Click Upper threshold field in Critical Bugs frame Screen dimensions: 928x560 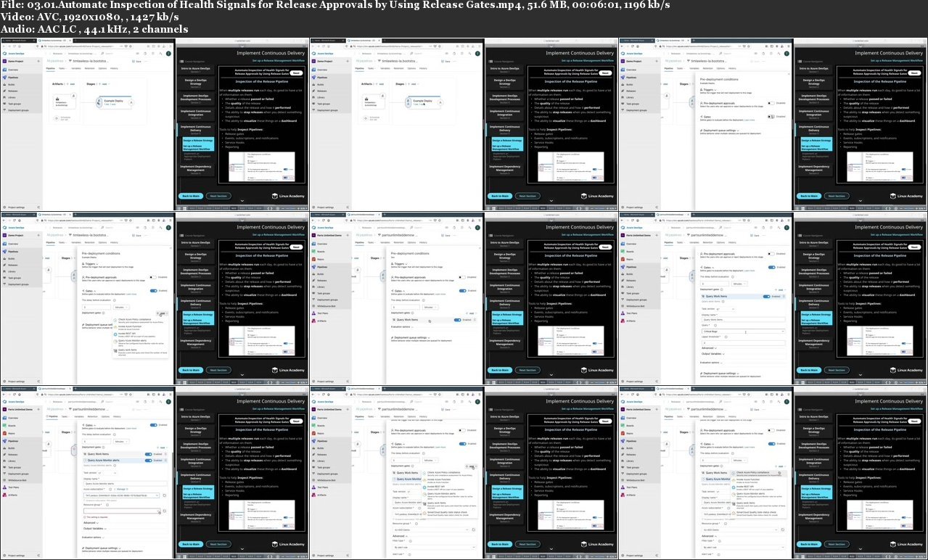pyautogui.click(x=744, y=343)
